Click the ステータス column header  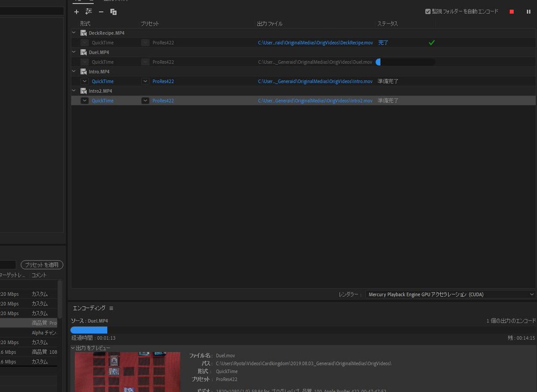388,24
